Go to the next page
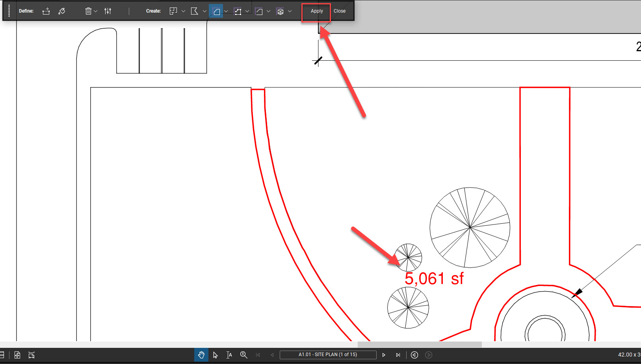Screen dimensions: 641x364 coord(384,355)
